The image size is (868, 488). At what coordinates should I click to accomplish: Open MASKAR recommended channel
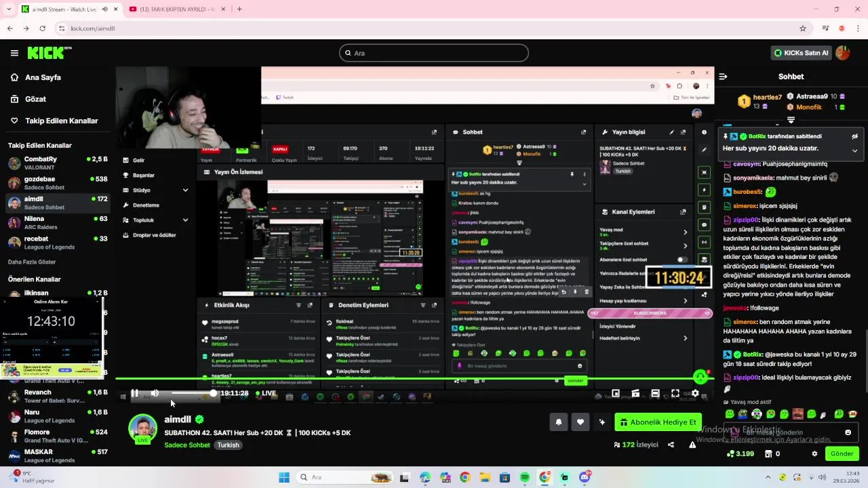(x=58, y=455)
